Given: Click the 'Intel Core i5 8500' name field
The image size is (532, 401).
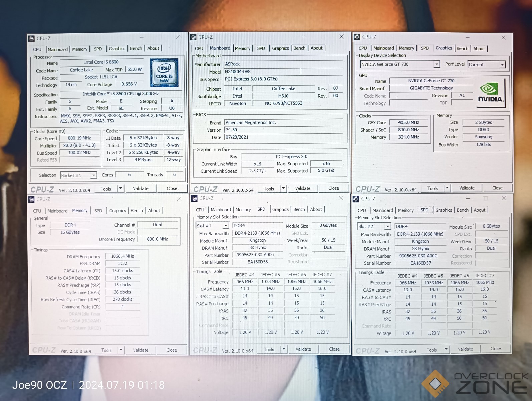Looking at the screenshot, I should (101, 62).
